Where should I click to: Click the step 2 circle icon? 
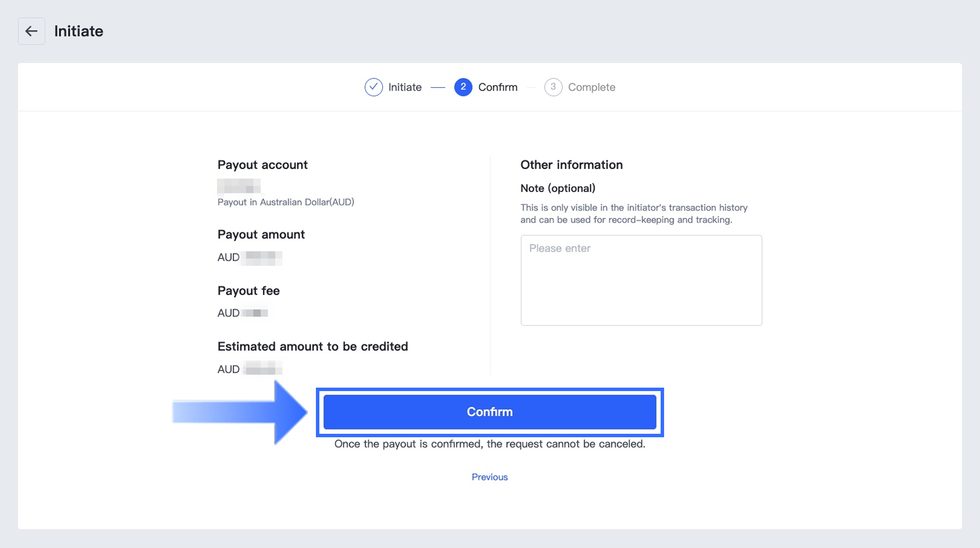click(463, 87)
